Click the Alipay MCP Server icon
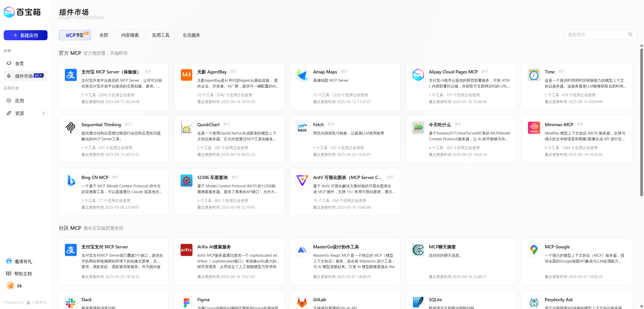Screen dimensions: 644x309 pyautogui.click(x=71, y=75)
